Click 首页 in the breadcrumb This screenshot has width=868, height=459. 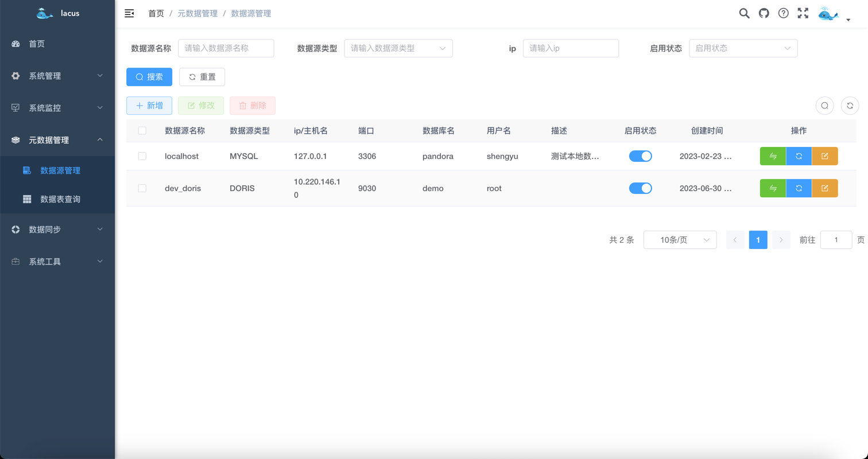coord(156,13)
